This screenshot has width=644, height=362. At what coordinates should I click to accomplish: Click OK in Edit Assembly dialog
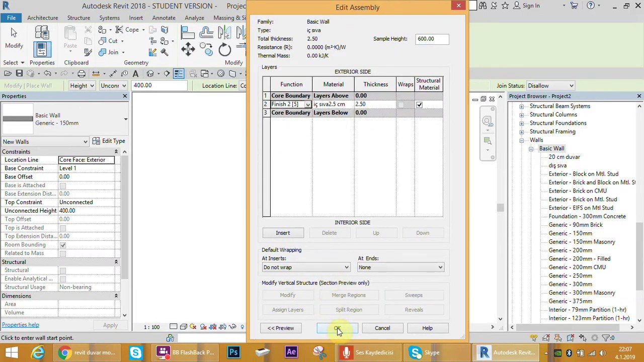[337, 328]
